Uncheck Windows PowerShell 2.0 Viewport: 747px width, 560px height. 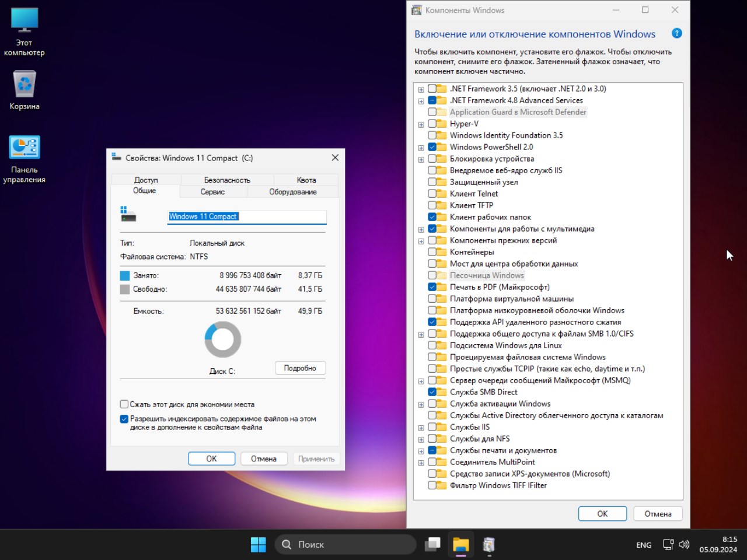pyautogui.click(x=432, y=147)
